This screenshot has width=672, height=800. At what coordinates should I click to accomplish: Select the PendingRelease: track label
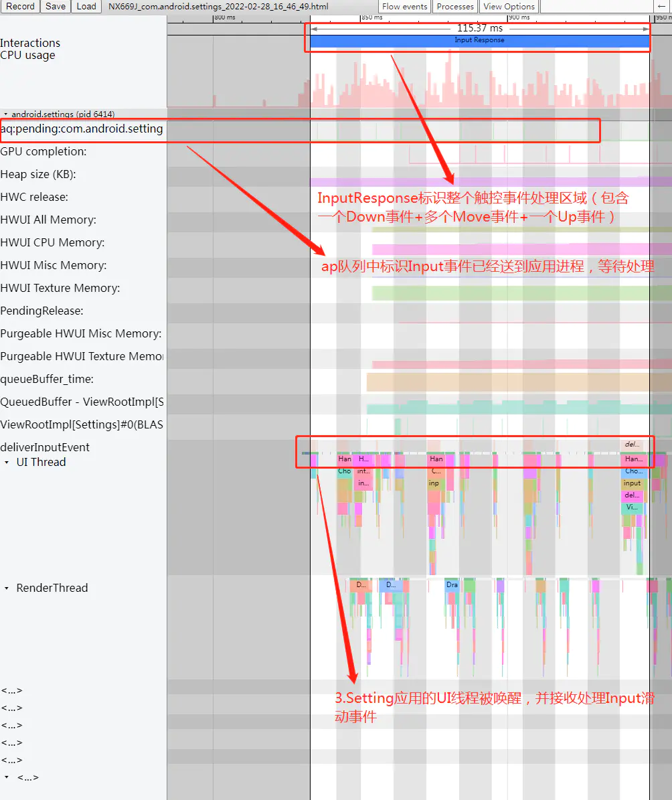(x=42, y=311)
